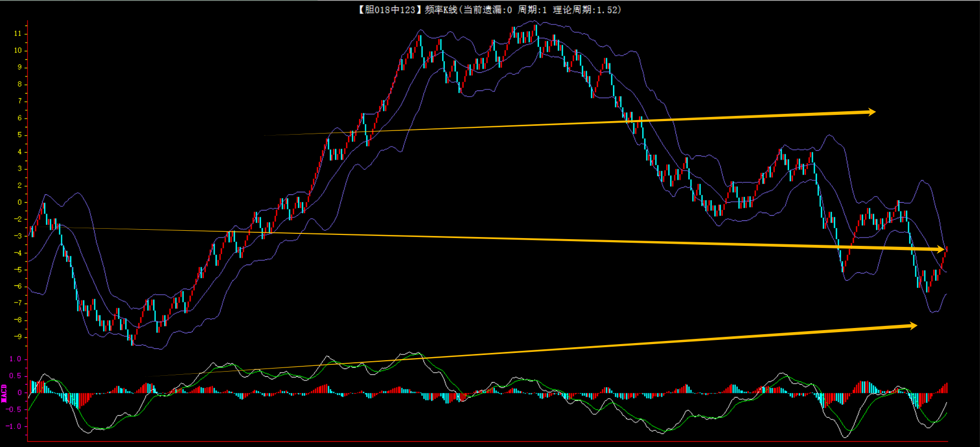Click the y-axis label "11"
Screen dimensions: 980x447
[x=18, y=33]
